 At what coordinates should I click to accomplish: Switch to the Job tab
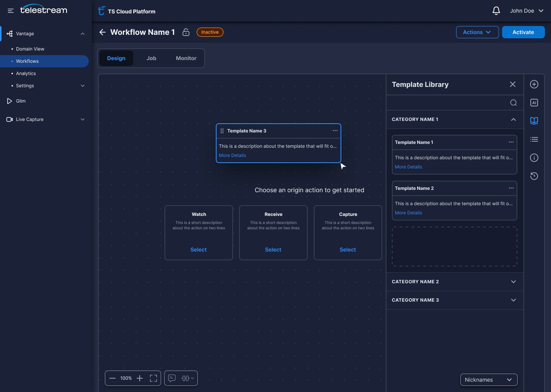pyautogui.click(x=151, y=58)
